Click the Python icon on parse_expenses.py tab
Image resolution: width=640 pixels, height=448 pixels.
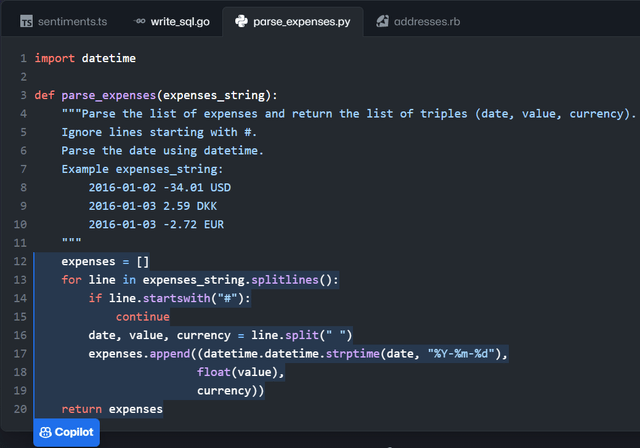(x=241, y=21)
